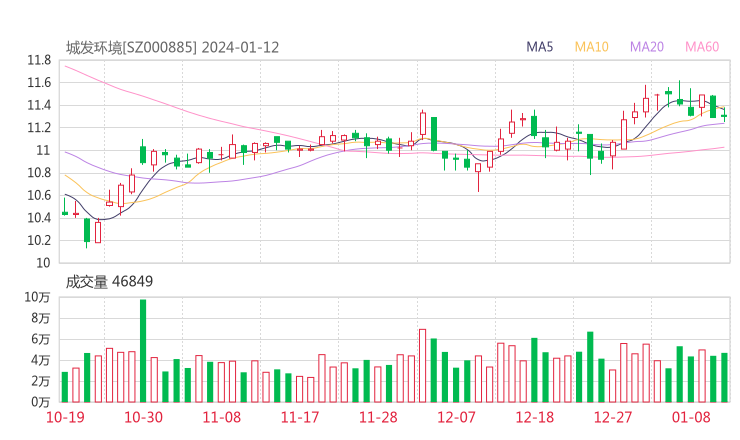This screenshot has height=440, width=740.
Task: Click the tallest green volume bar near 10-30
Action: coord(143,351)
